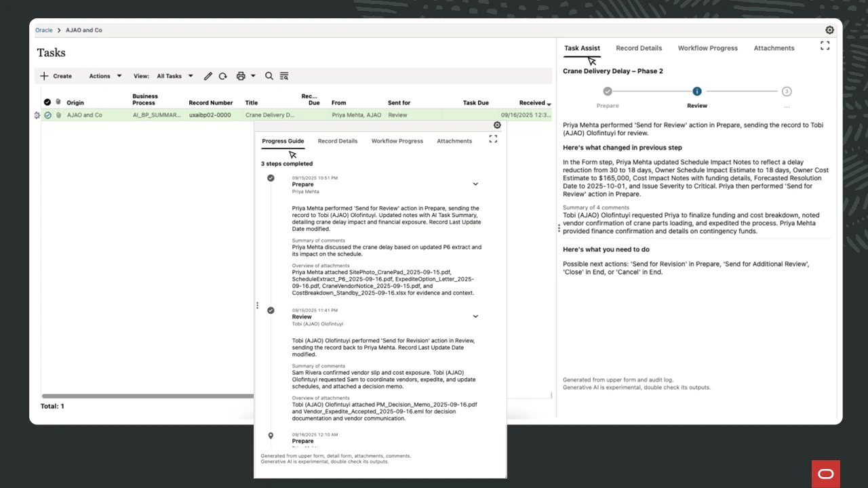Click the Search magnifier icon

pos(269,76)
